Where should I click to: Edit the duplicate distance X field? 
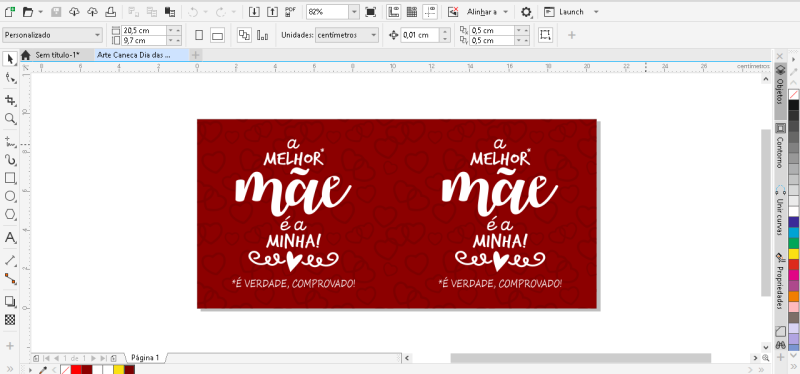click(x=492, y=30)
